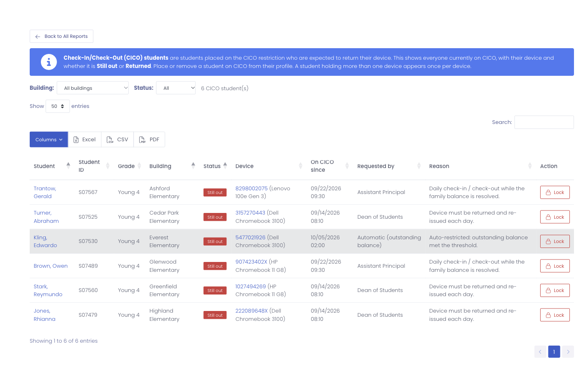Open student profile Brown, Owen
The image size is (588, 388).
(51, 266)
